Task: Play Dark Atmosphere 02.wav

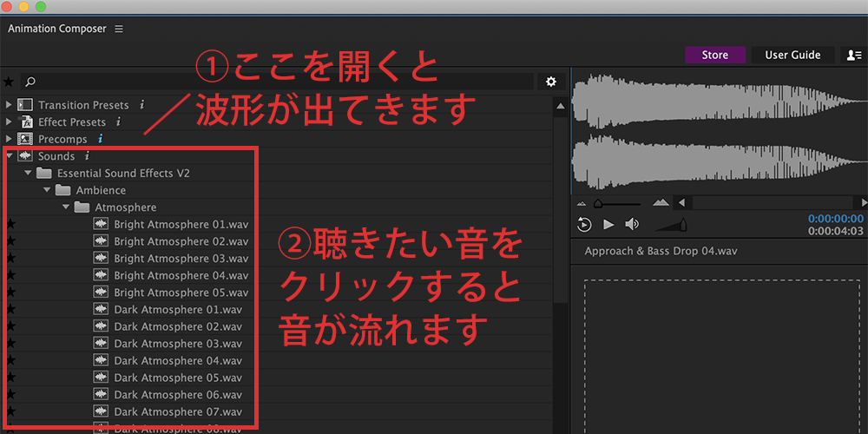Action: pyautogui.click(x=178, y=326)
